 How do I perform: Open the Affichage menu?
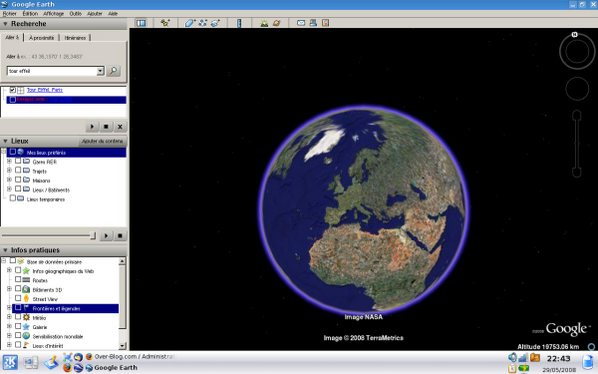coord(53,13)
